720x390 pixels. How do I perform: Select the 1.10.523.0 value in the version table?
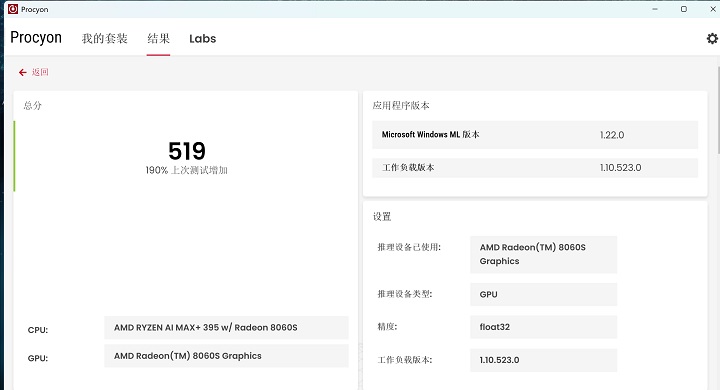click(620, 168)
